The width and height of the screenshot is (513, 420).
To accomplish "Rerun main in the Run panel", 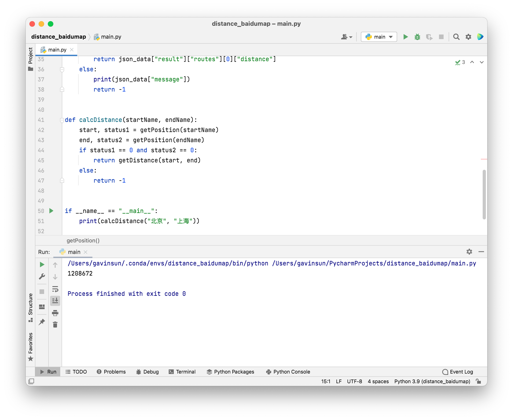I will (42, 265).
